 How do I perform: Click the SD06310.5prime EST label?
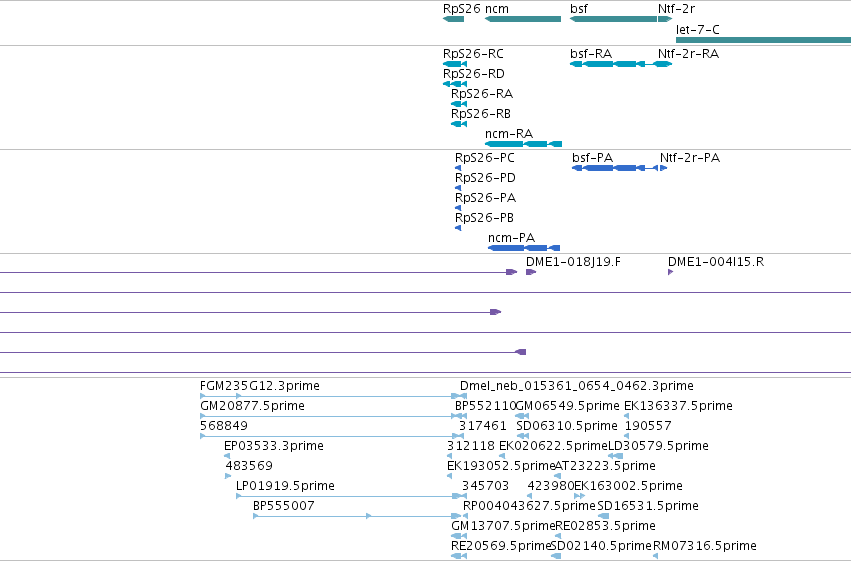567,426
